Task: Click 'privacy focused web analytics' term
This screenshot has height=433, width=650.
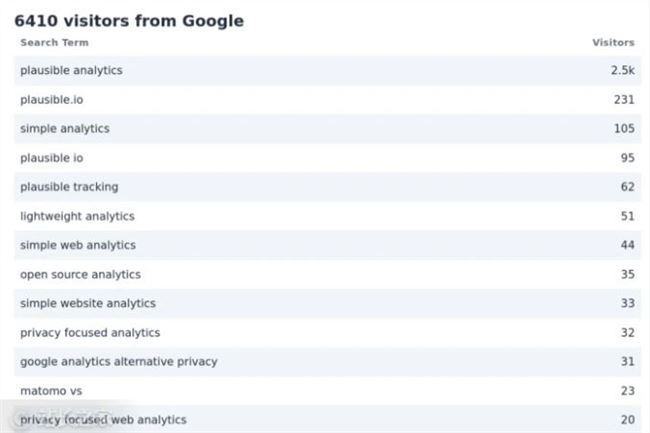Action: (103, 420)
